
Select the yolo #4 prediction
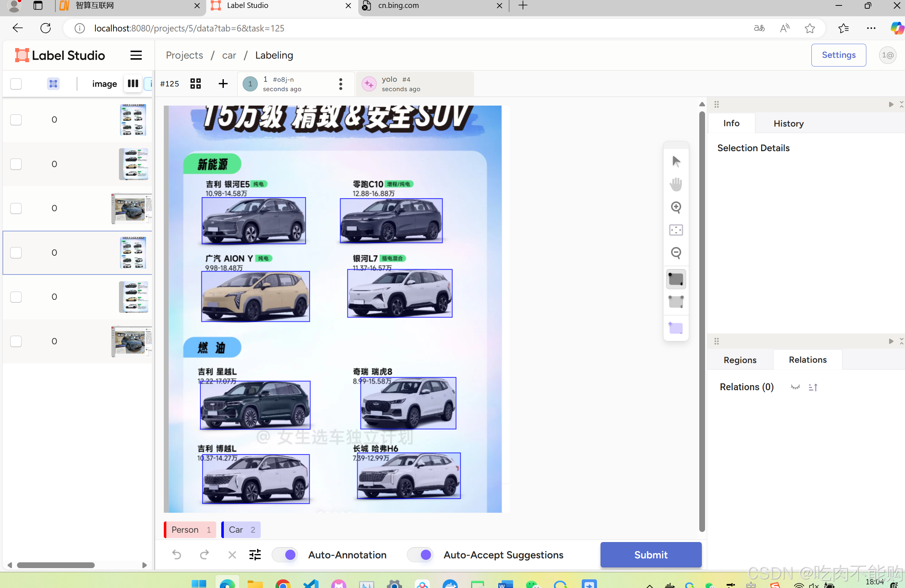(x=415, y=84)
